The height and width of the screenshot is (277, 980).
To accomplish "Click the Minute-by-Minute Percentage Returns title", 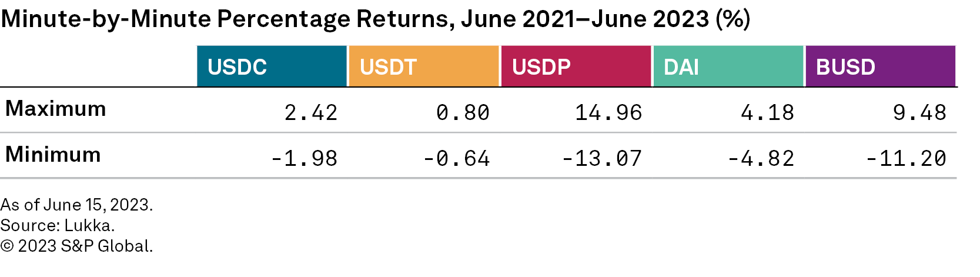I will click(x=375, y=19).
